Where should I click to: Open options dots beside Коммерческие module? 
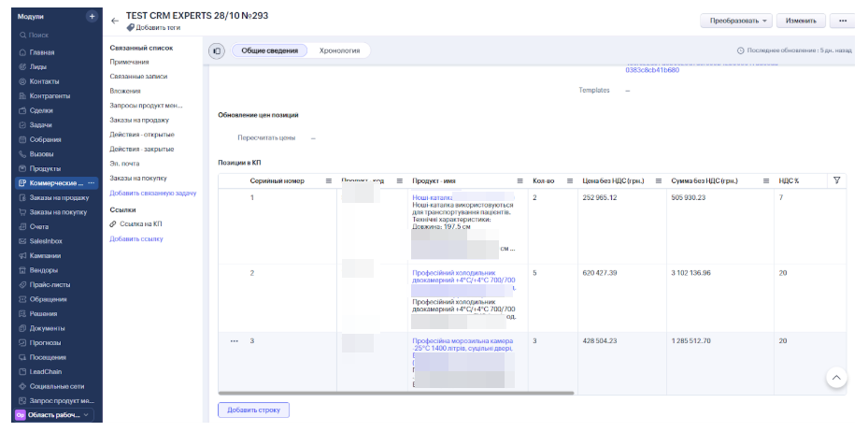pos(92,183)
